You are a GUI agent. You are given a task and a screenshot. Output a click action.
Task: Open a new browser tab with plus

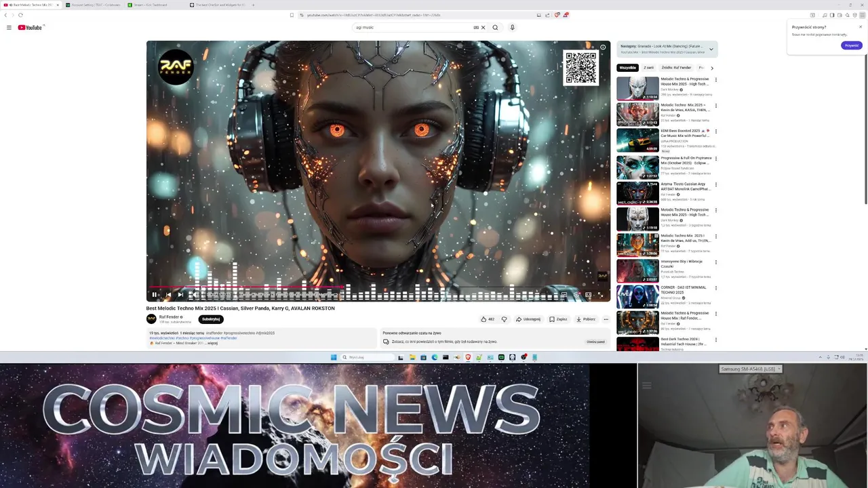tap(254, 5)
